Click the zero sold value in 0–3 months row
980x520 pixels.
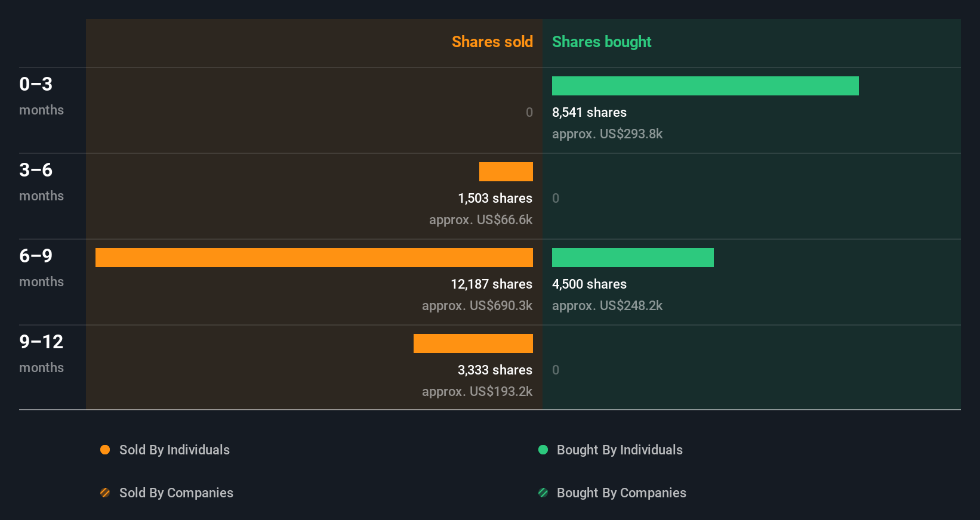(529, 112)
